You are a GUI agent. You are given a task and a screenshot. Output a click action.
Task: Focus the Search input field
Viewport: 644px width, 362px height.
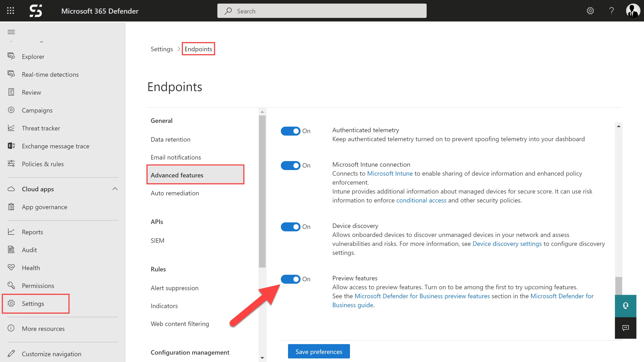pos(322,11)
